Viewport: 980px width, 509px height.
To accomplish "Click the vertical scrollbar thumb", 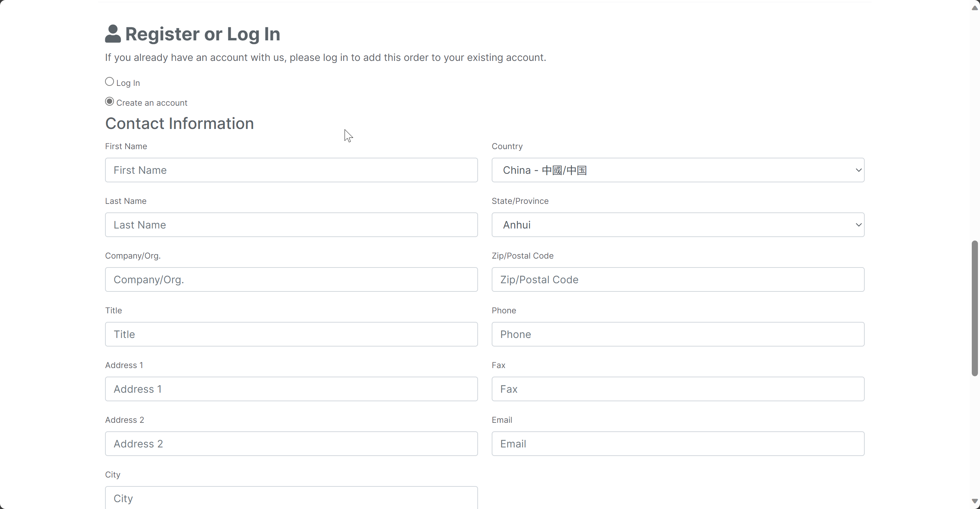I will pos(975,308).
